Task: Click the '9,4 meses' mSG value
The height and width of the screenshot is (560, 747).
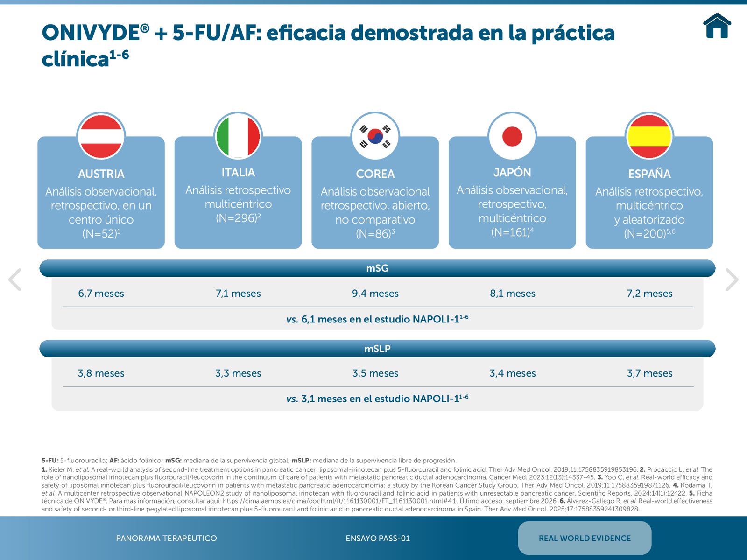Action: click(375, 294)
